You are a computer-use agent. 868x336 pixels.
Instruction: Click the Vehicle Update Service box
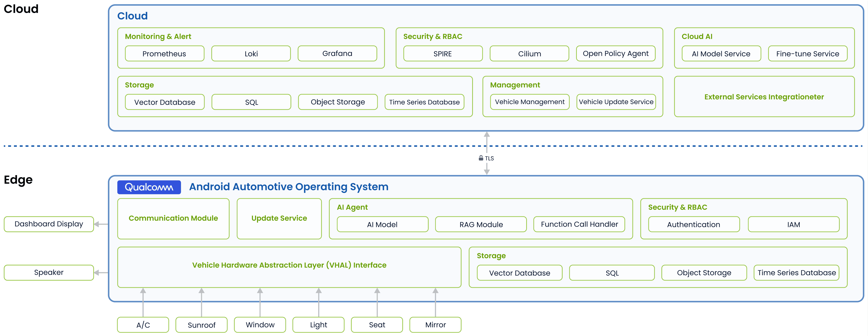(x=616, y=102)
